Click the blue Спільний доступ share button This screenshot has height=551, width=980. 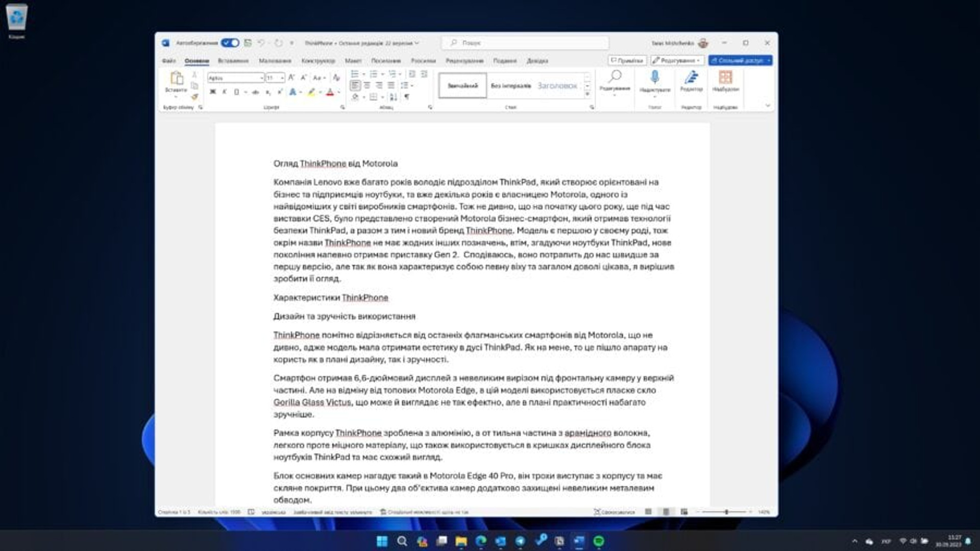(740, 60)
